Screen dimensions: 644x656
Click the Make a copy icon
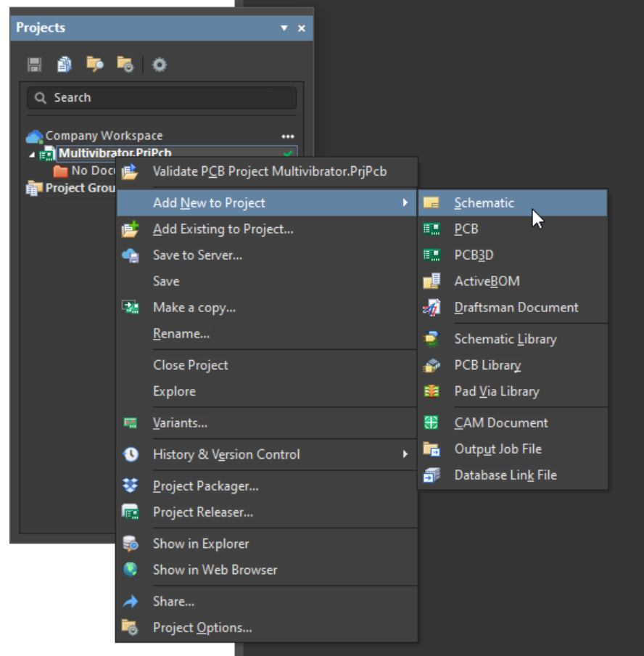click(130, 308)
